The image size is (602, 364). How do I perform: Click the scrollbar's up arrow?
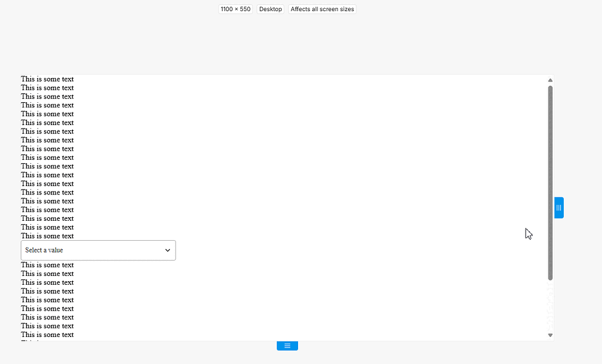point(550,80)
